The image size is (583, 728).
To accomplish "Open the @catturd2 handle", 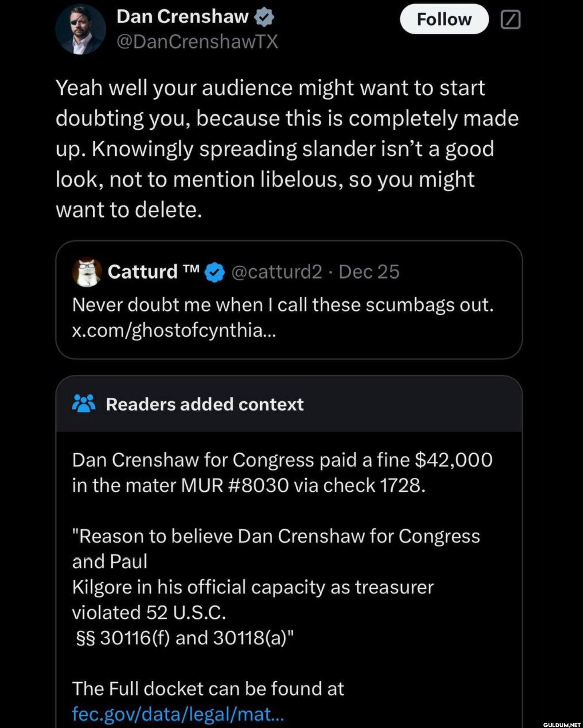I will pyautogui.click(x=277, y=271).
